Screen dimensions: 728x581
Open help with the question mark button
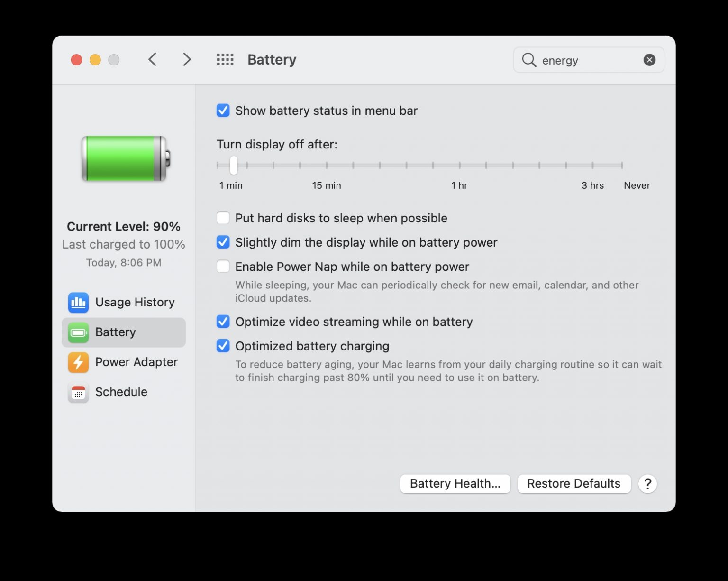(x=647, y=484)
